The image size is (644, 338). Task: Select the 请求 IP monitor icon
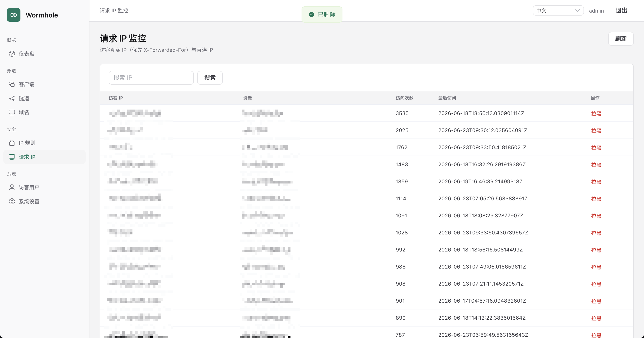click(12, 157)
